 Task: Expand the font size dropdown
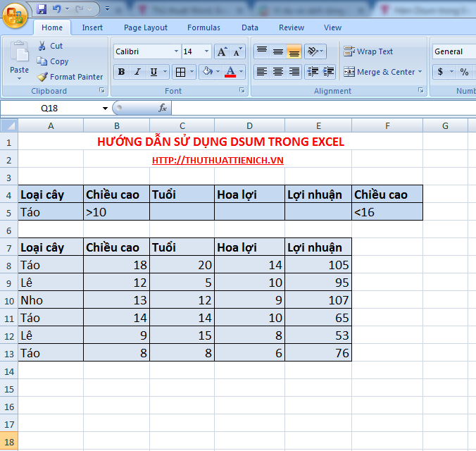(x=206, y=51)
